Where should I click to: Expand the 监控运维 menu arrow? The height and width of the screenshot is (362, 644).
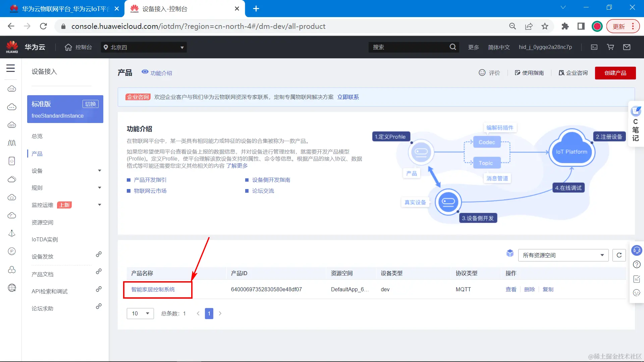(x=100, y=205)
